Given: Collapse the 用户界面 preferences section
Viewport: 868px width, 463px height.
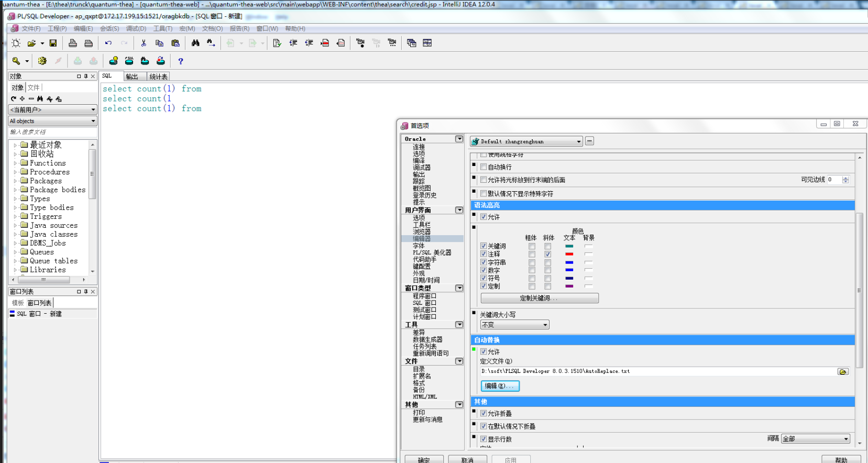Looking at the screenshot, I should click(459, 210).
